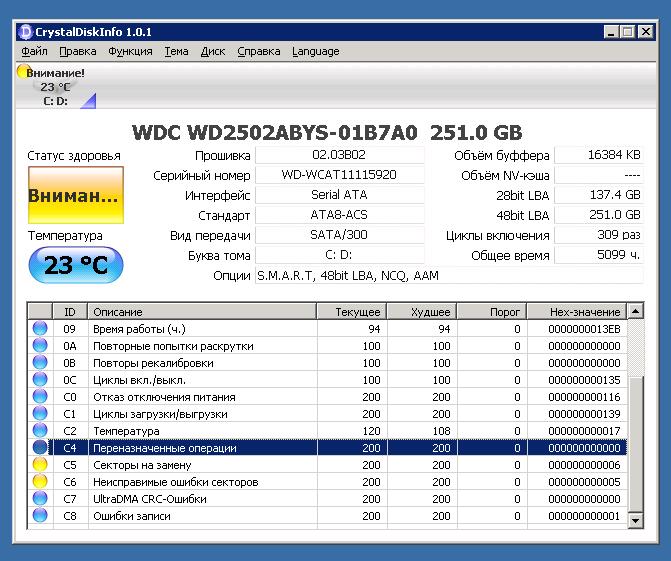Click the SMART list scroll up arrow

pos(635,312)
